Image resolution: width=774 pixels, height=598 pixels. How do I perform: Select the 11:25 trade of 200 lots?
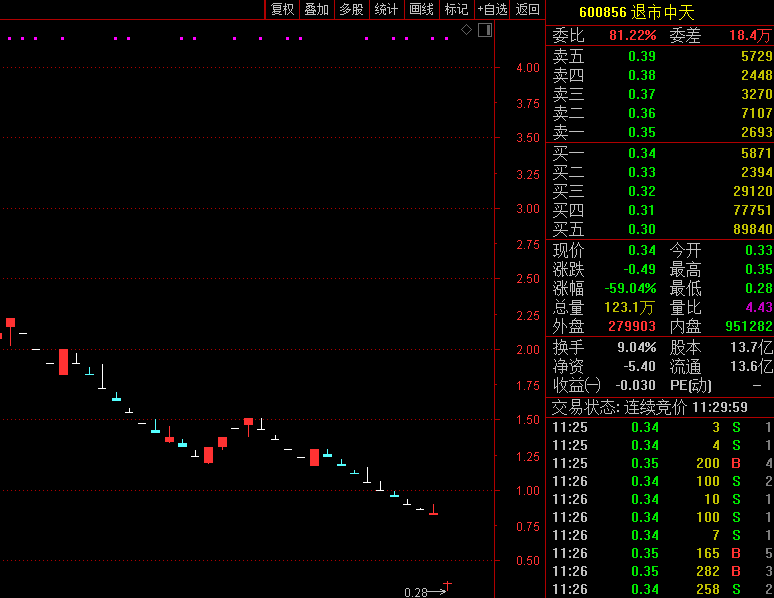[660, 463]
